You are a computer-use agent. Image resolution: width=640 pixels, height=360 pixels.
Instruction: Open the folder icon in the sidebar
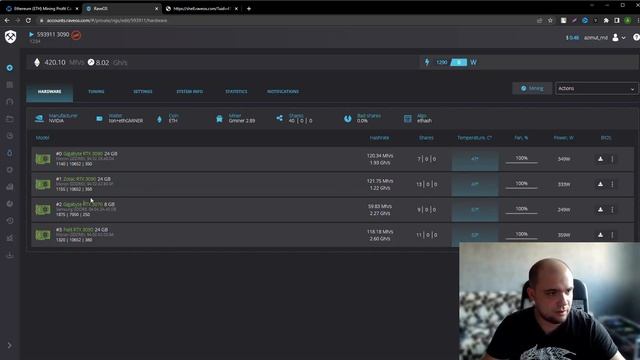pos(10,119)
